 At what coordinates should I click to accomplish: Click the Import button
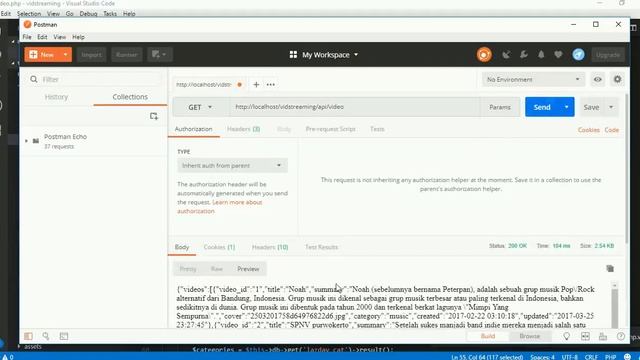point(91,55)
